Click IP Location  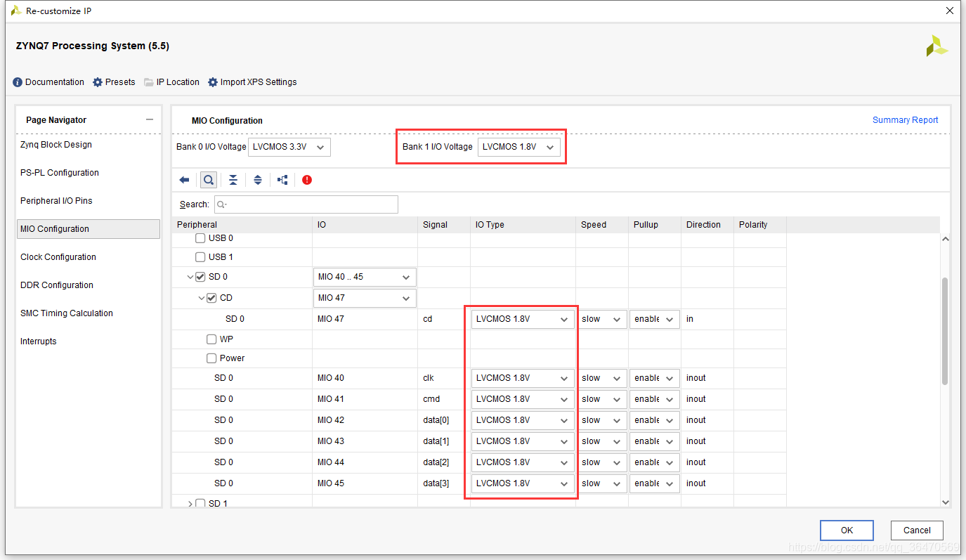pos(171,82)
